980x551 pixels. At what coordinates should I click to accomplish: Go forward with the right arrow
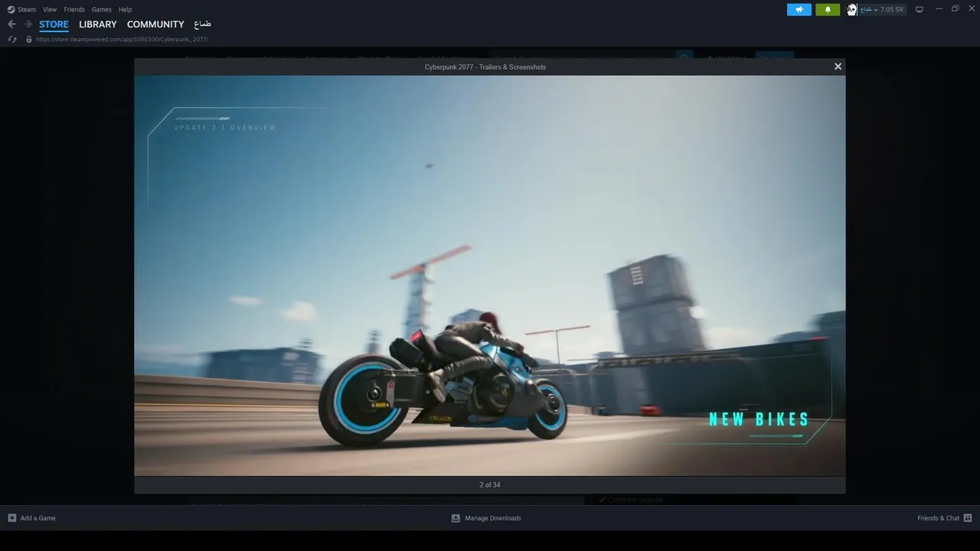(28, 24)
